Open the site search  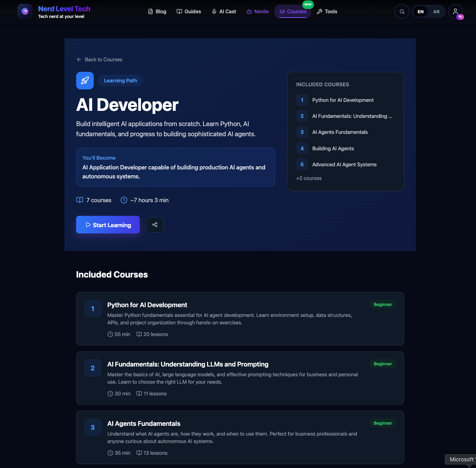point(401,11)
